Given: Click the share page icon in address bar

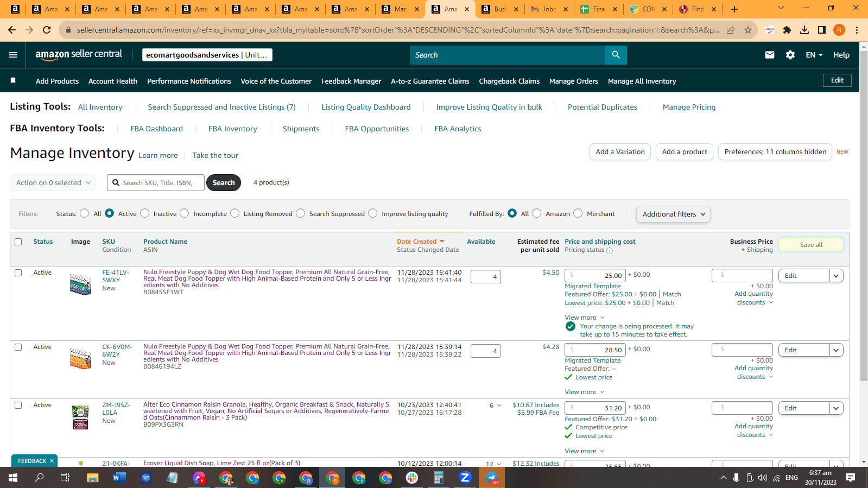Looking at the screenshot, I should coord(731,30).
